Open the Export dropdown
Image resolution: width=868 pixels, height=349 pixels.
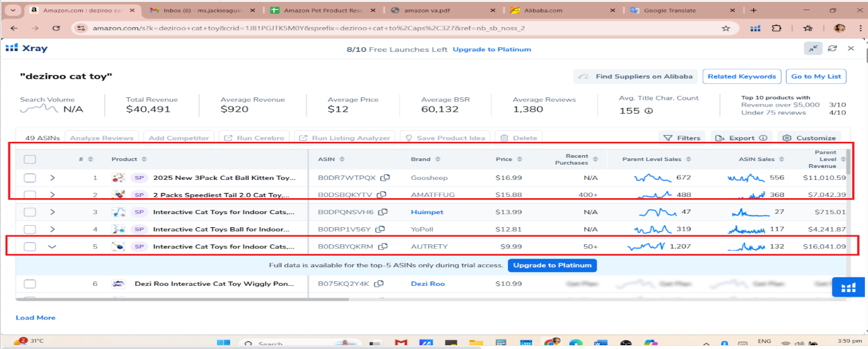741,138
